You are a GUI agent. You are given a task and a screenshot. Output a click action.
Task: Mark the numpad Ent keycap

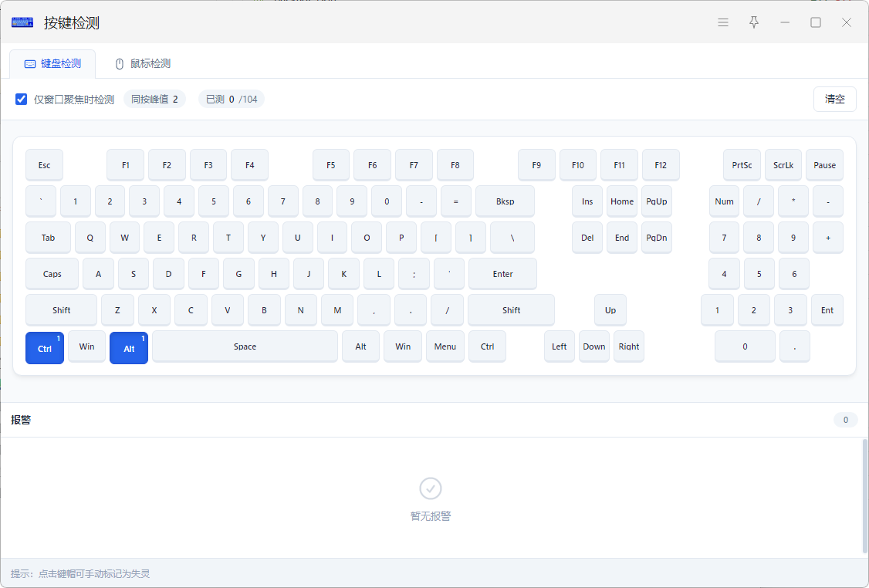click(x=827, y=310)
